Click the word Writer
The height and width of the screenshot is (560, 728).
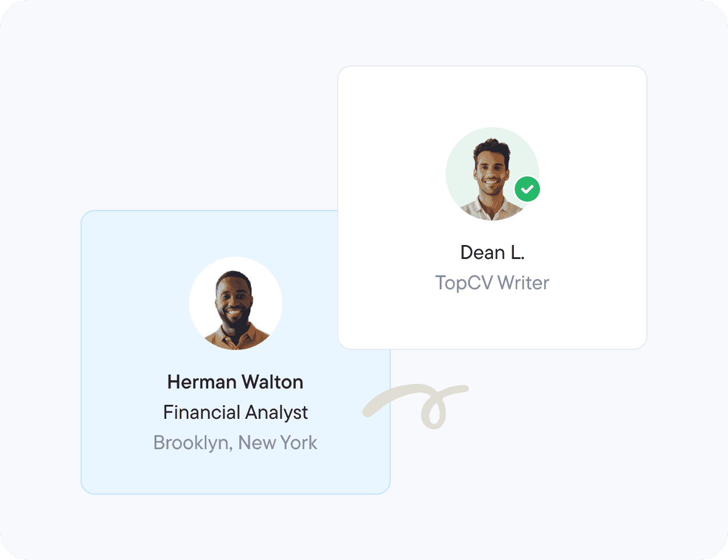click(x=524, y=283)
